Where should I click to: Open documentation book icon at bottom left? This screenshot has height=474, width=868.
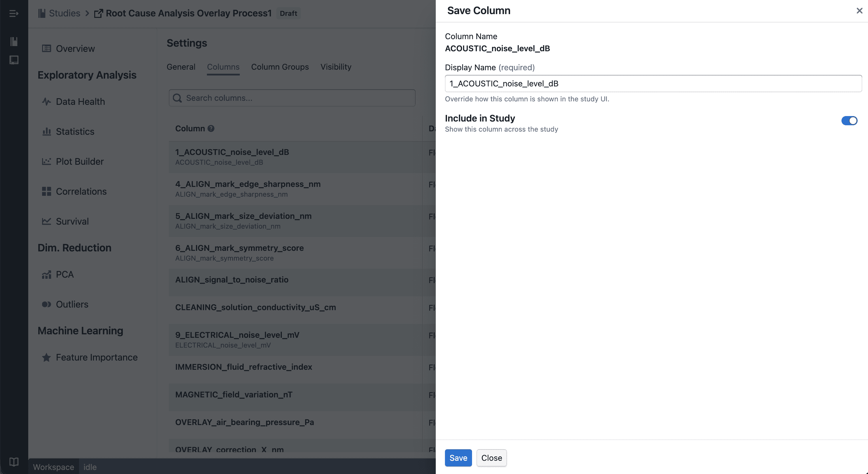click(x=14, y=462)
